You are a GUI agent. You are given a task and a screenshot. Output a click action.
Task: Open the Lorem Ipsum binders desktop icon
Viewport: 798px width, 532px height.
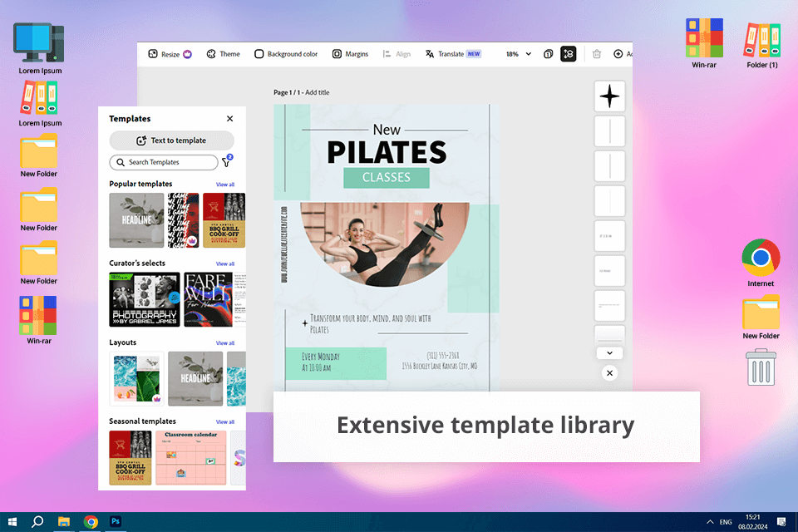[x=40, y=104]
